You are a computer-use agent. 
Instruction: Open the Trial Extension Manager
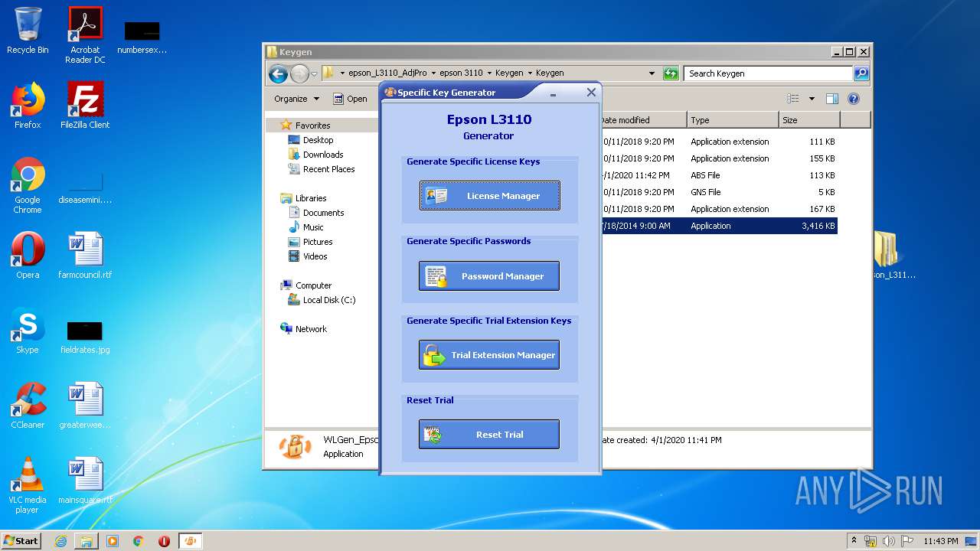489,354
